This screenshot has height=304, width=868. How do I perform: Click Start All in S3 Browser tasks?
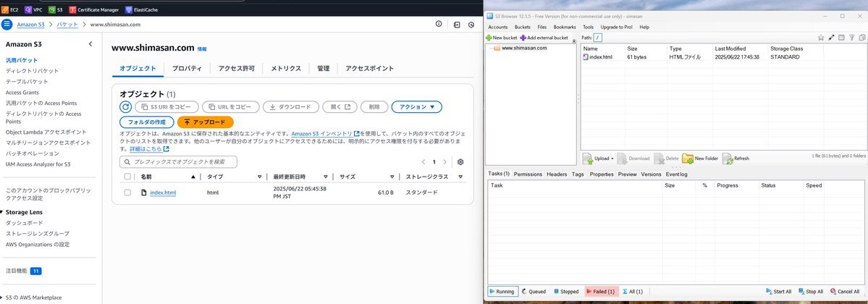pyautogui.click(x=778, y=291)
